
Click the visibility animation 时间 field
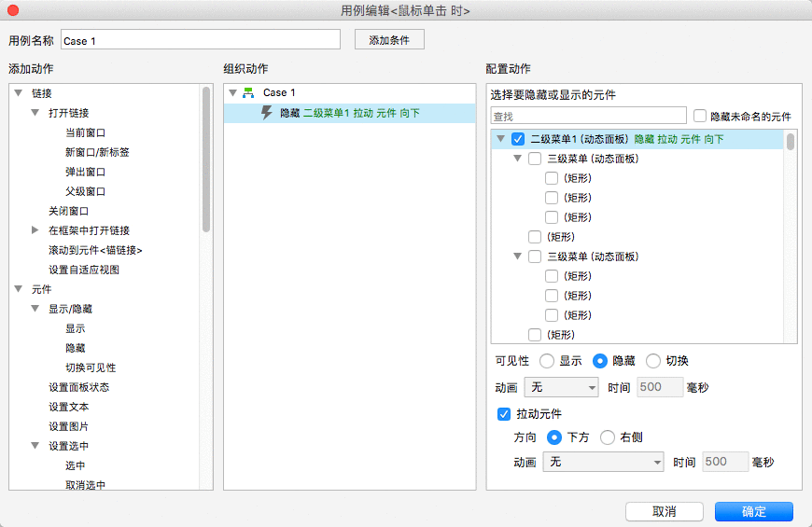pyautogui.click(x=660, y=387)
